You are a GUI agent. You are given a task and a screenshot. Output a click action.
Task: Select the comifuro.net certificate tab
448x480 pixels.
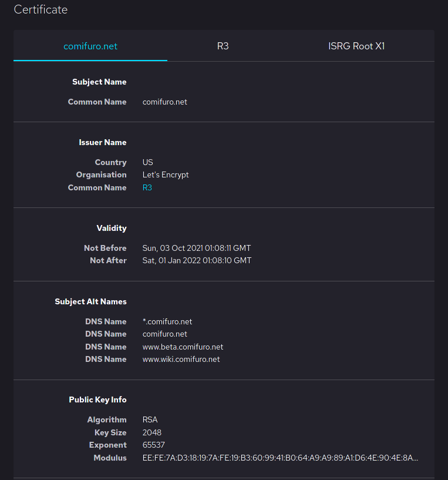tap(90, 46)
